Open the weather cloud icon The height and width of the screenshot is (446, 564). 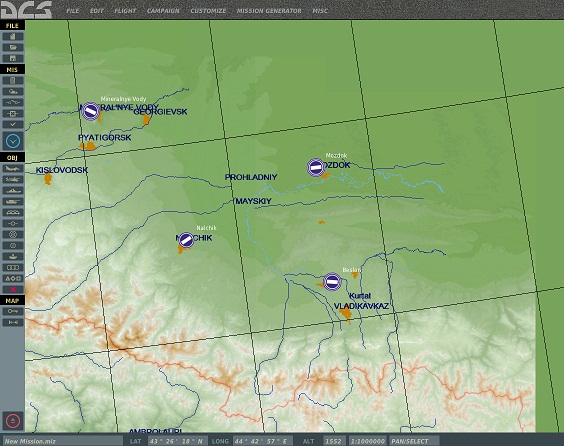point(13,91)
